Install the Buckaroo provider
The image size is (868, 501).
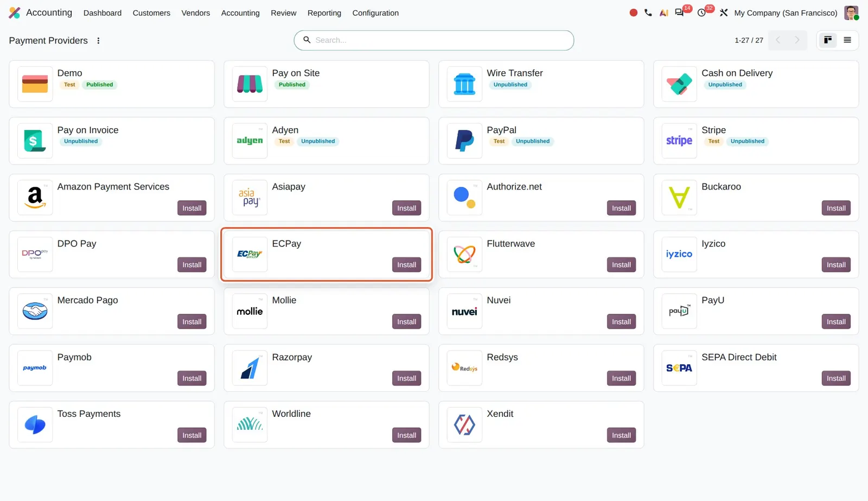pyautogui.click(x=836, y=208)
